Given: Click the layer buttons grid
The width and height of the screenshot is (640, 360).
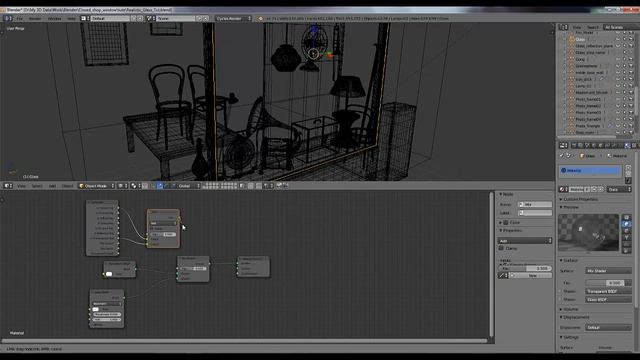Looking at the screenshot, I should 220,186.
